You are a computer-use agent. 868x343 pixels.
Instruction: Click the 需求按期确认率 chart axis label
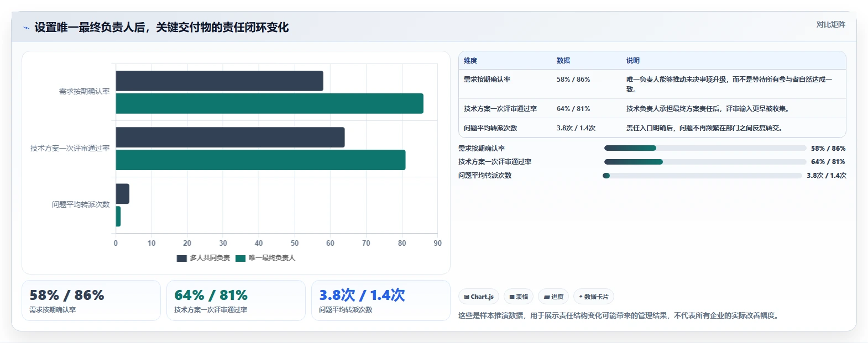85,92
